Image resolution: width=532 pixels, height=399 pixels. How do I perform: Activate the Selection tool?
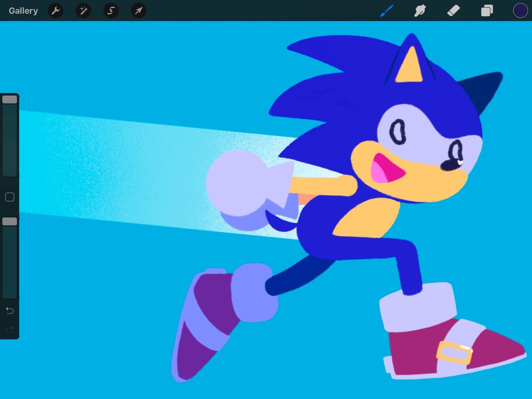[x=111, y=11]
